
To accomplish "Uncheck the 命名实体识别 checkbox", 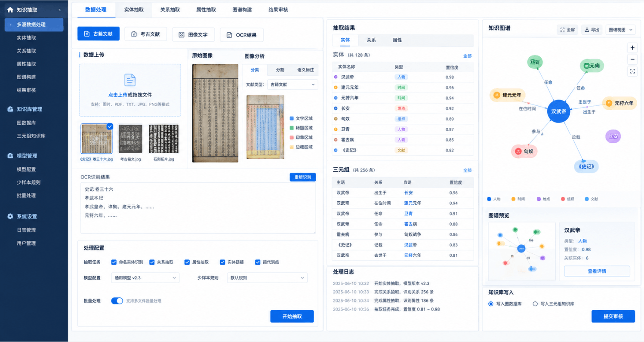I will point(114,262).
